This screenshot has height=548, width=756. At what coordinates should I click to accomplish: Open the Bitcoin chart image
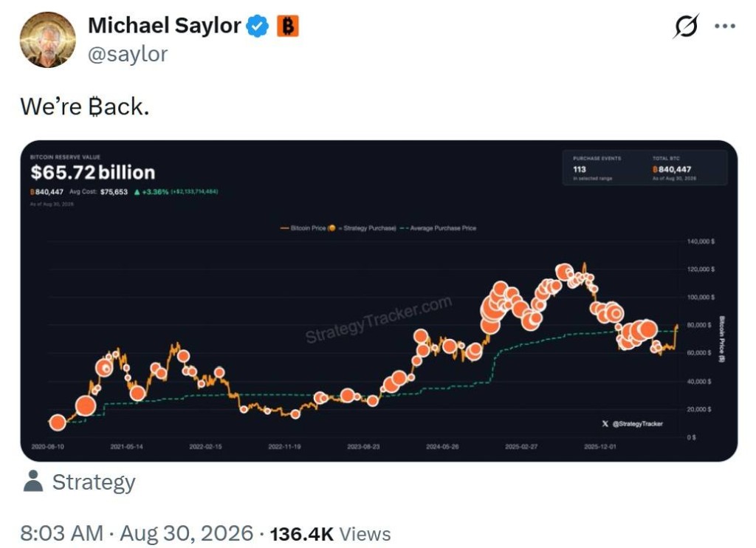tap(379, 301)
